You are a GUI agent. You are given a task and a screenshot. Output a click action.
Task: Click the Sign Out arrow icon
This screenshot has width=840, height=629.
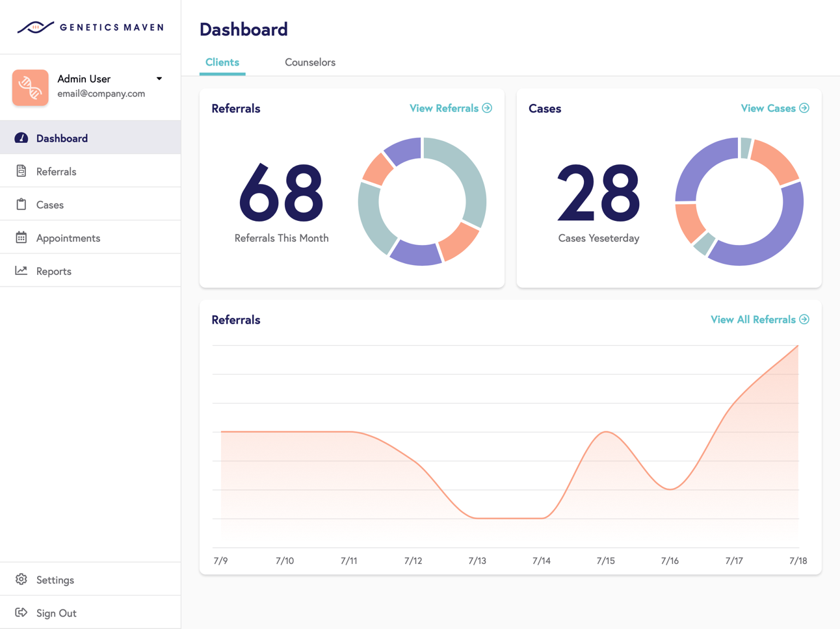point(21,612)
